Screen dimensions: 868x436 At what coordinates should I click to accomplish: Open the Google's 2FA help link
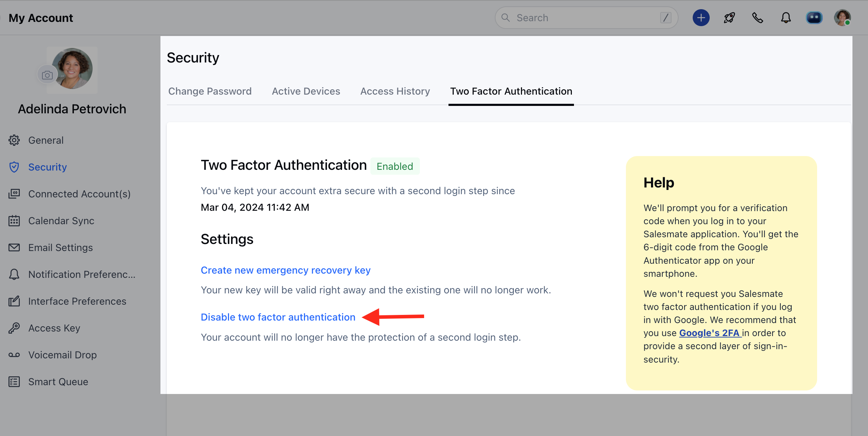710,333
